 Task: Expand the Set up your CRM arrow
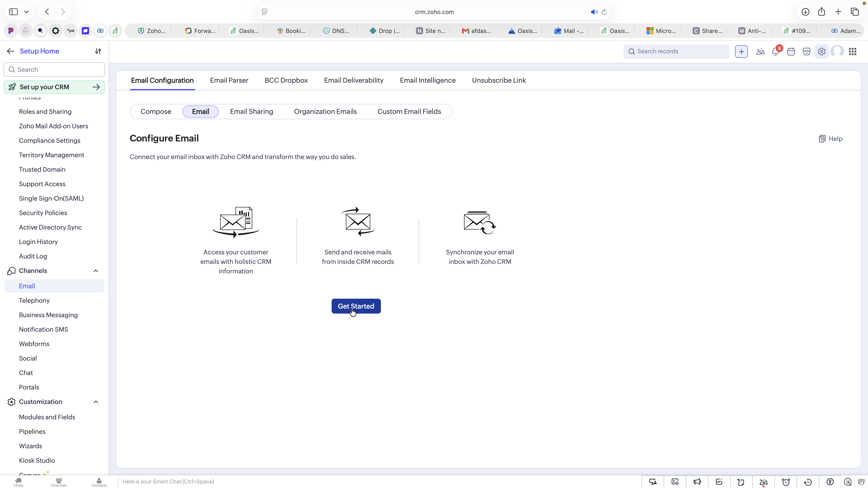96,87
